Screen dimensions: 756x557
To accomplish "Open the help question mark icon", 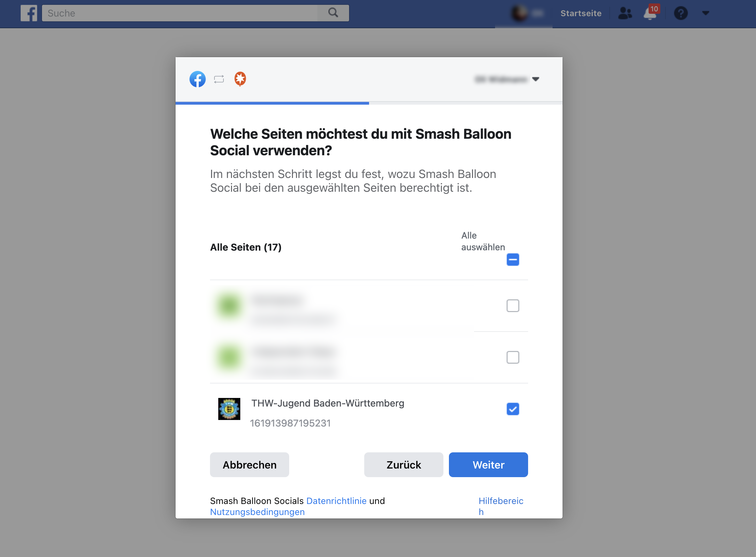I will tap(681, 13).
